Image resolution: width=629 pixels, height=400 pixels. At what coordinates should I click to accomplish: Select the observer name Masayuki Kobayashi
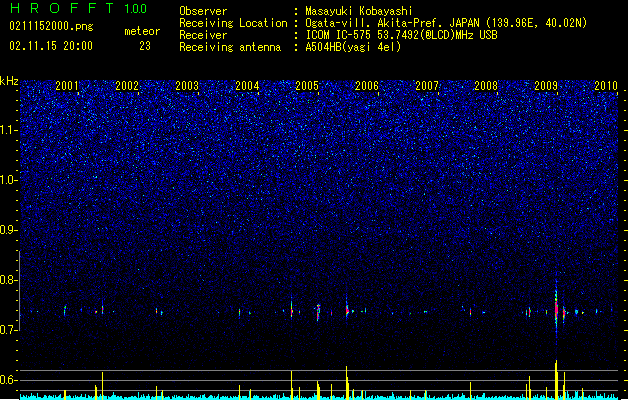point(359,11)
